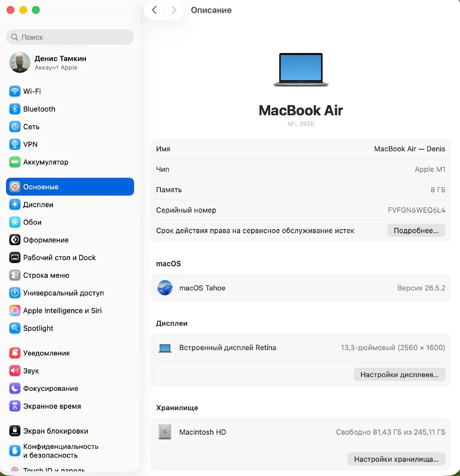
Task: Open Настройки дисплеев... button
Action: coord(399,374)
